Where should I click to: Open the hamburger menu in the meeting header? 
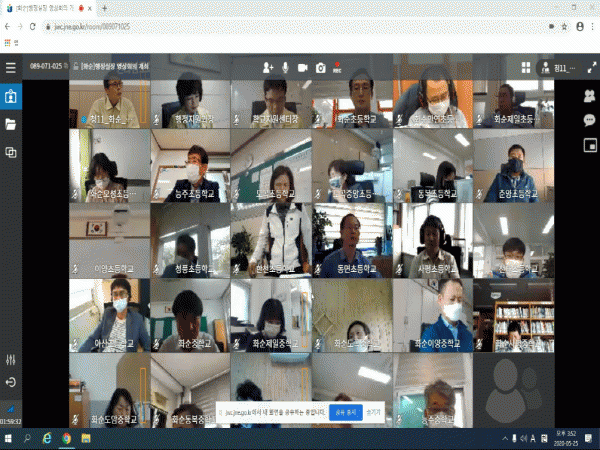pos(11,67)
